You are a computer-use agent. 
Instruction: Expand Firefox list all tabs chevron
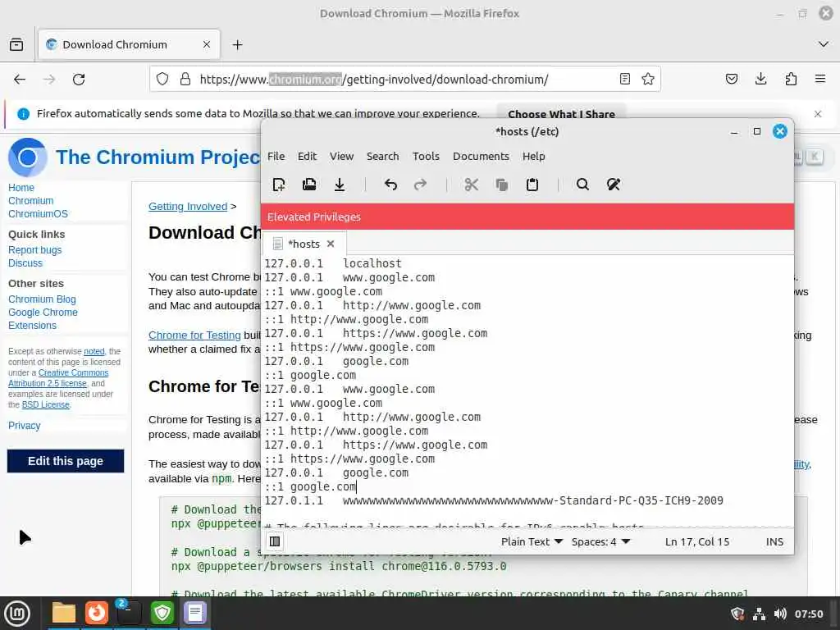(824, 44)
